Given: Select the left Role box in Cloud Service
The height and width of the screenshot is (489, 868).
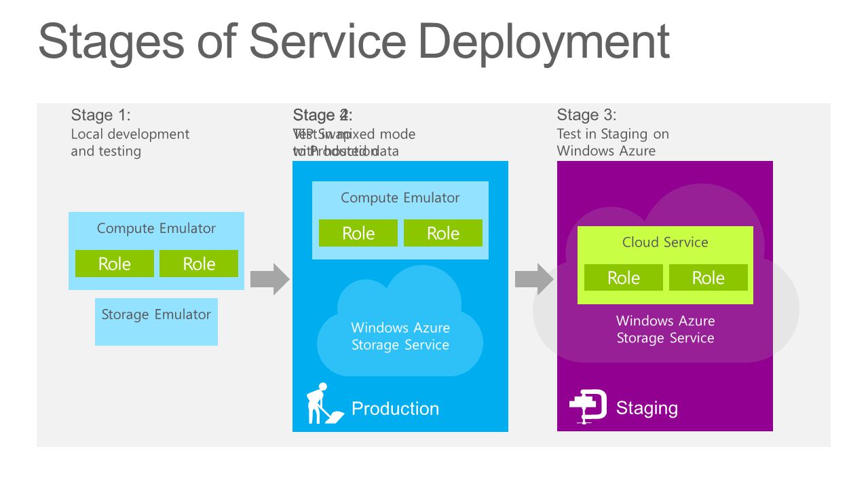Looking at the screenshot, I should click(624, 278).
